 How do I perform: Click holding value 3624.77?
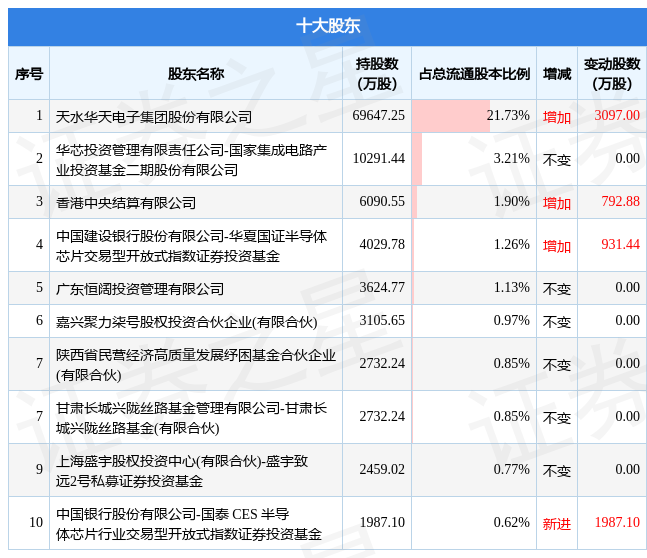[x=382, y=287]
